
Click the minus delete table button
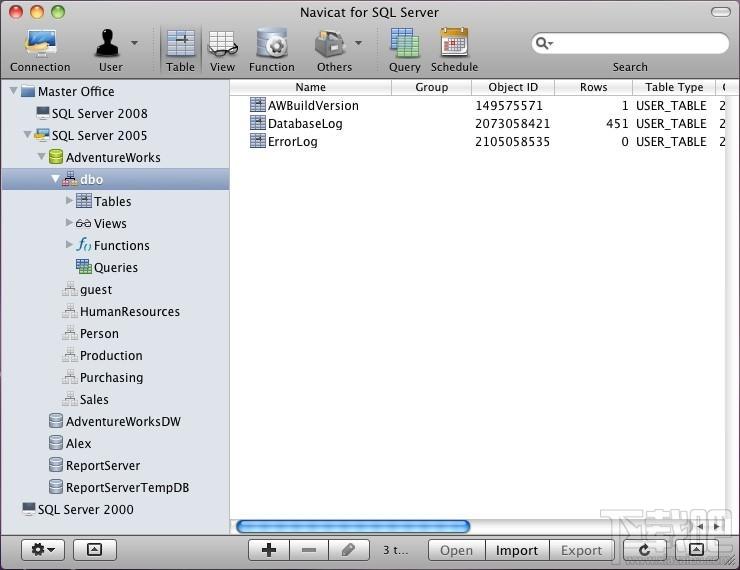[x=309, y=550]
